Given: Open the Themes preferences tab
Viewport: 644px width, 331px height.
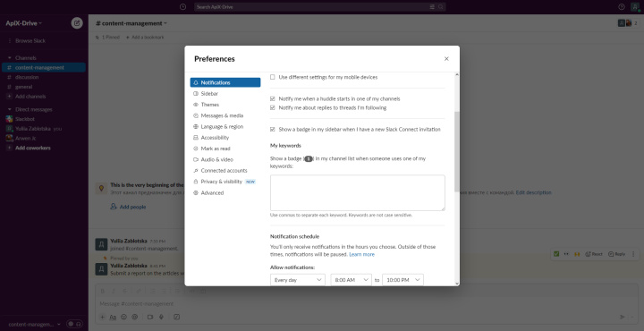Looking at the screenshot, I should click(225, 105).
